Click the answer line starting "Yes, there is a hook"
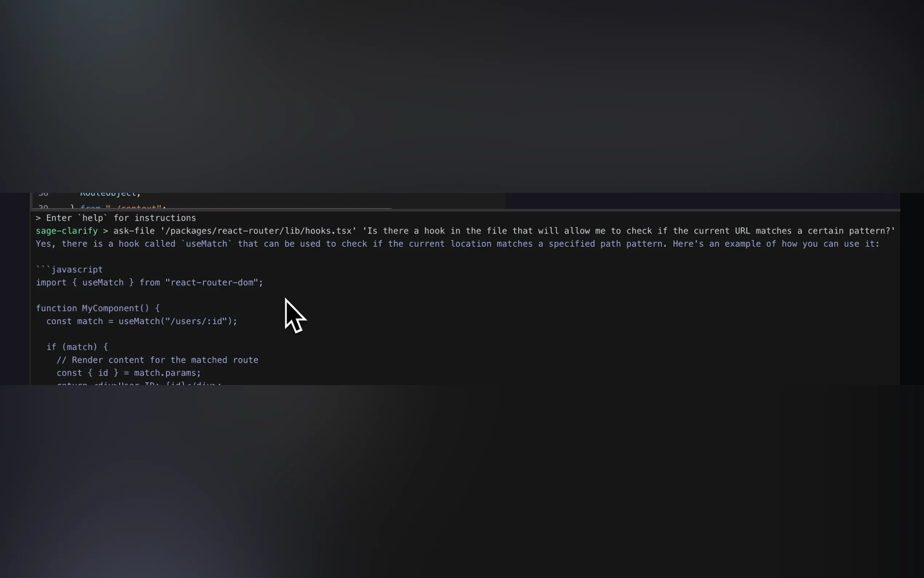This screenshot has width=924, height=578. 458,244
